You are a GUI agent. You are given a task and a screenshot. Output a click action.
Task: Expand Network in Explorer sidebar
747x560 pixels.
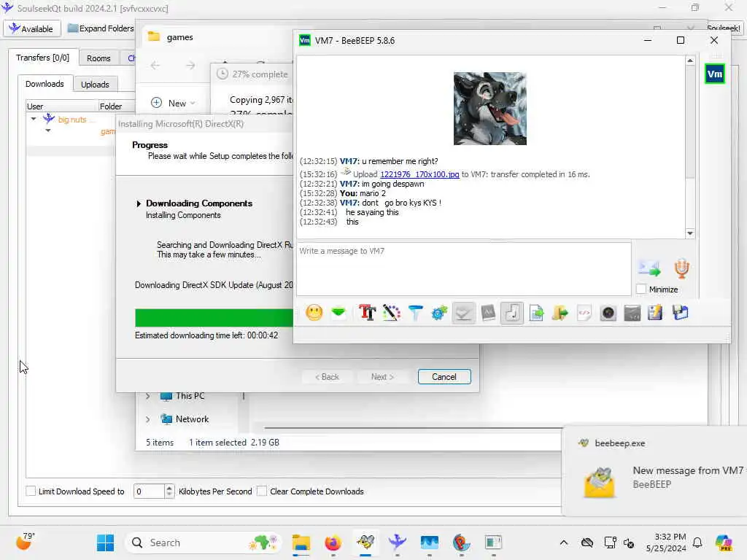click(x=147, y=419)
